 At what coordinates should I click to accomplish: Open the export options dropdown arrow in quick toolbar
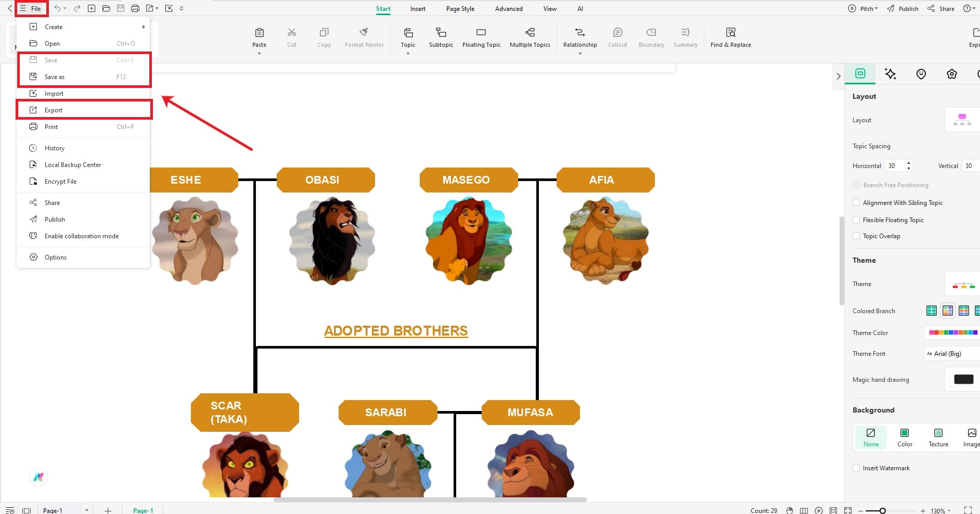coord(157,8)
